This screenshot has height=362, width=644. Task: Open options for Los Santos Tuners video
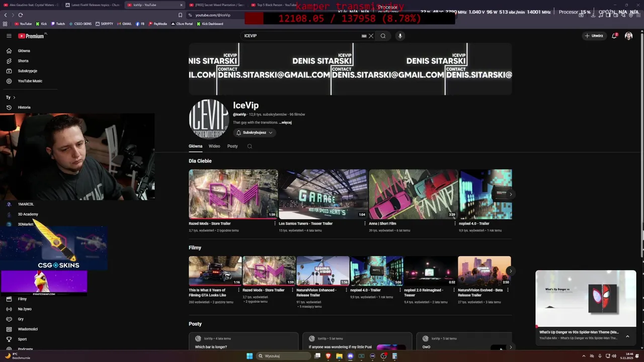point(365,224)
